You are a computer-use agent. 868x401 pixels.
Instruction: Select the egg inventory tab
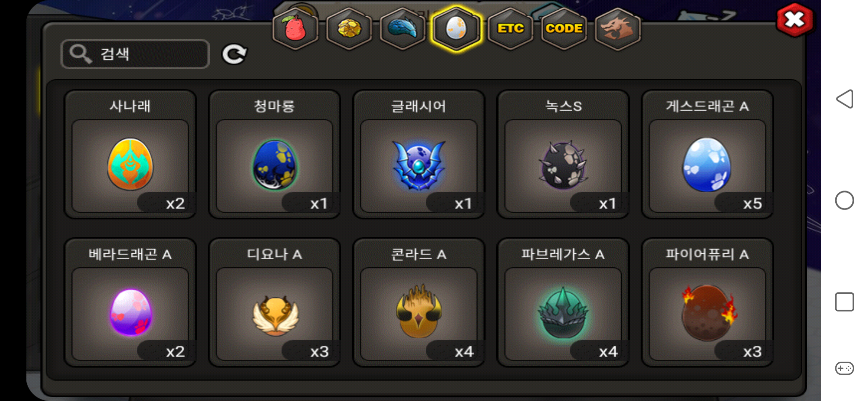(x=456, y=29)
